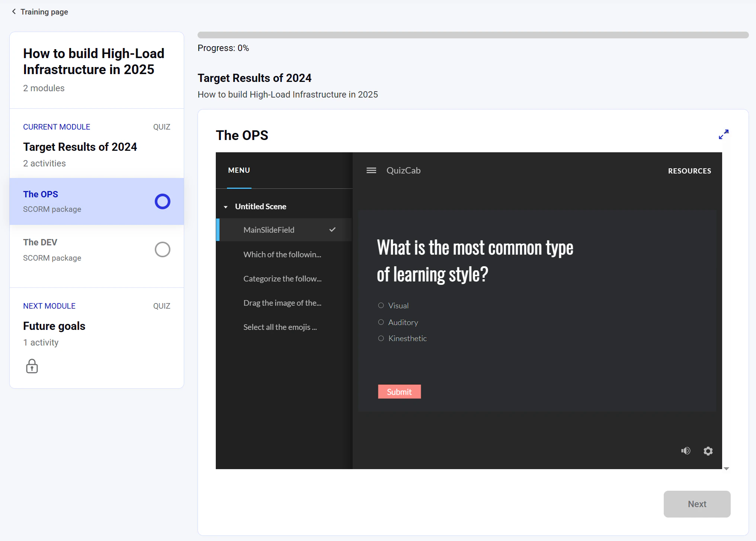Open the player settings gear
The height and width of the screenshot is (541, 756).
click(708, 451)
